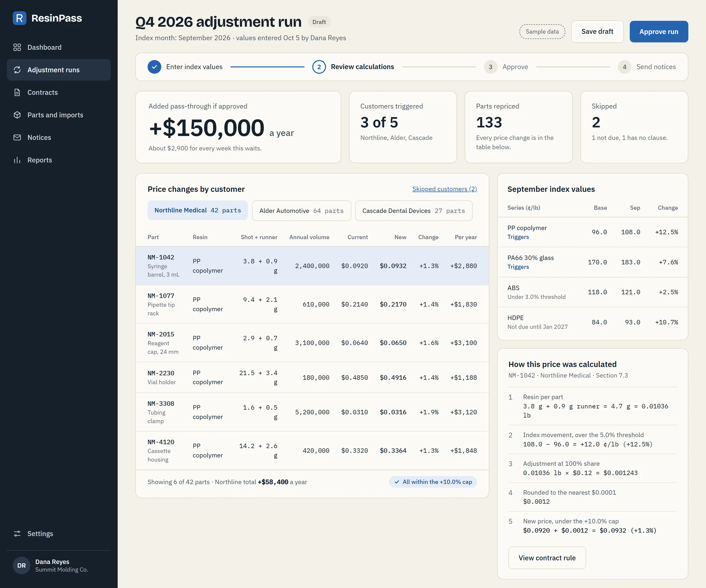Select the NM-4120 cassette housing row
Viewport: 706px width, 588px height.
point(312,451)
